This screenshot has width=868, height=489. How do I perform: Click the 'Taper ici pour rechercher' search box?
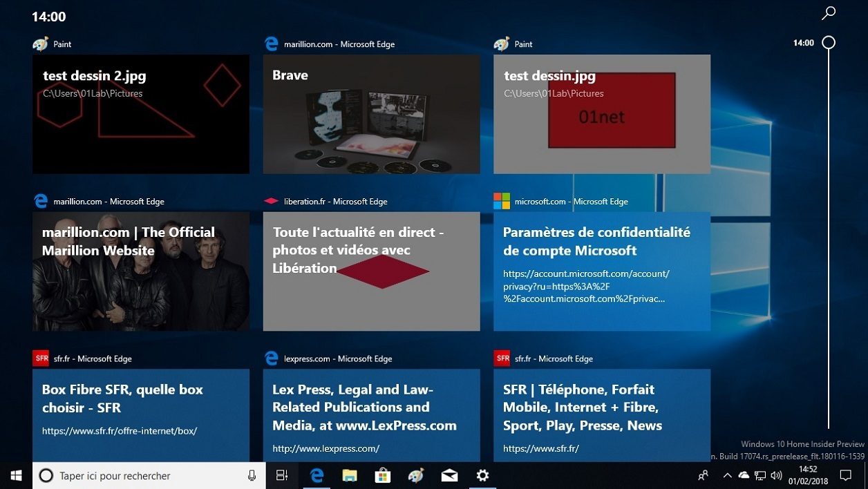[149, 475]
